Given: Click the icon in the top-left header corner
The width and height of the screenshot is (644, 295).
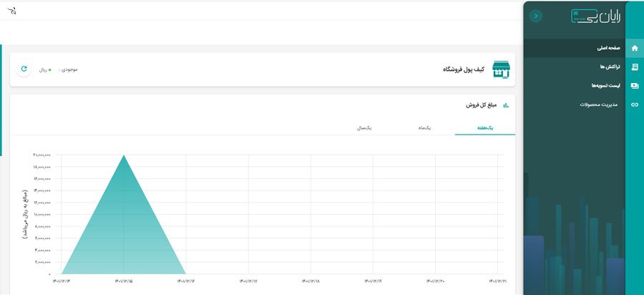Looking at the screenshot, I should tap(12, 11).
